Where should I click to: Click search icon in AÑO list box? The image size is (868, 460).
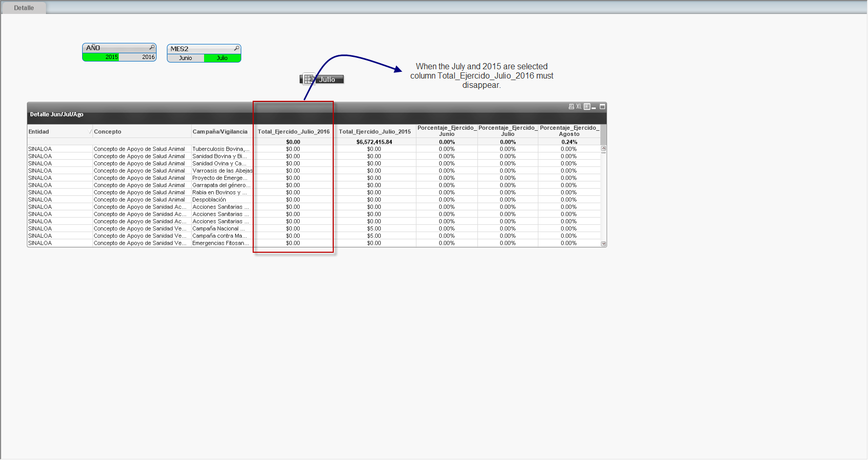[x=151, y=48]
